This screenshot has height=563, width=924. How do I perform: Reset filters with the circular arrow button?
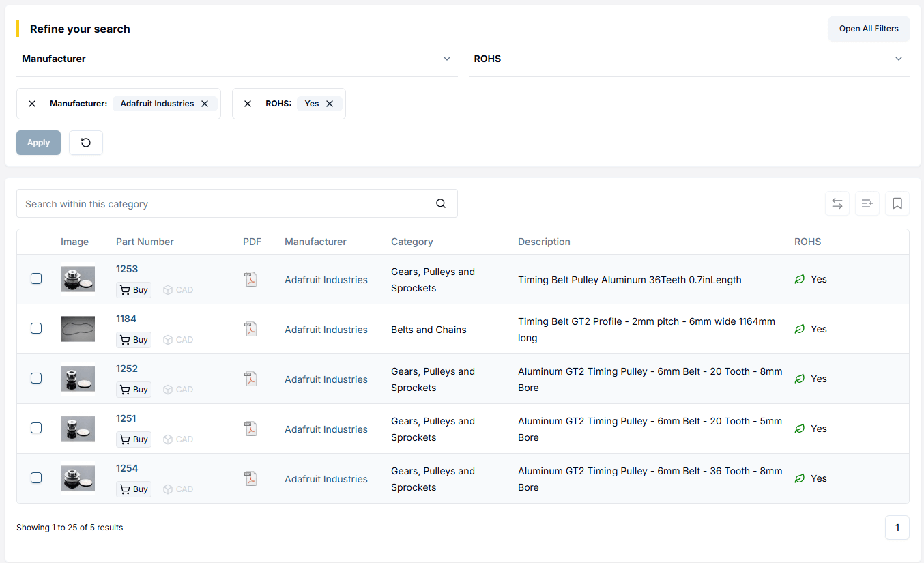tap(86, 143)
